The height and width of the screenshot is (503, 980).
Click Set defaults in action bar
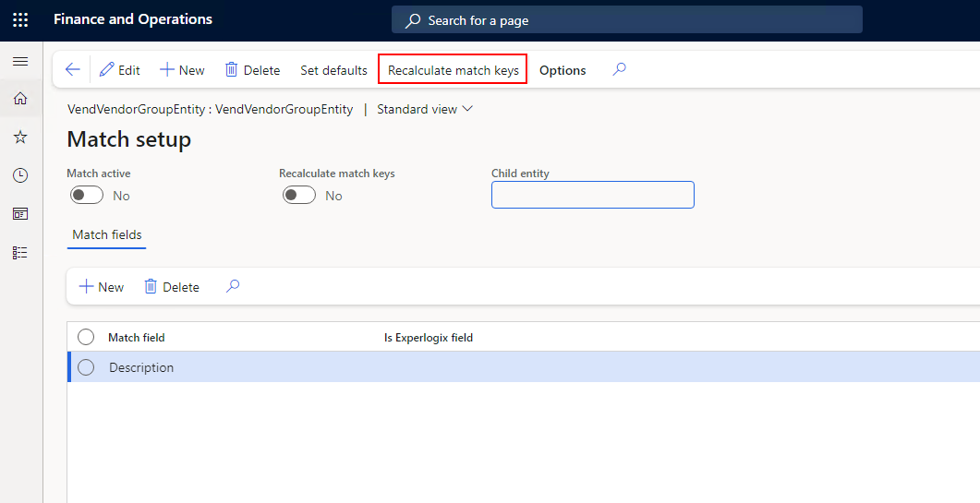(x=333, y=70)
